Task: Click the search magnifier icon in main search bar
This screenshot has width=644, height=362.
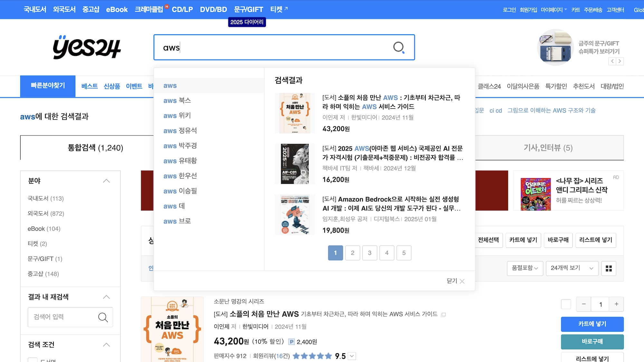Action: pyautogui.click(x=399, y=48)
